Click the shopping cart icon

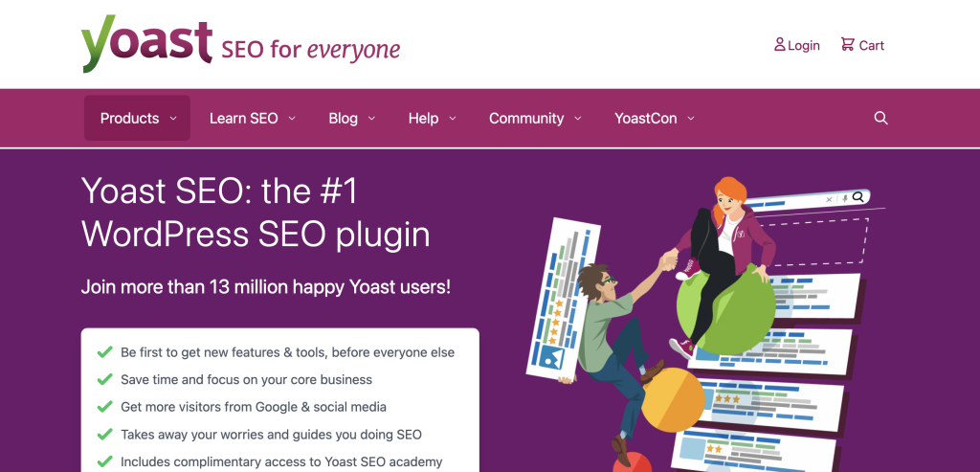pos(848,44)
